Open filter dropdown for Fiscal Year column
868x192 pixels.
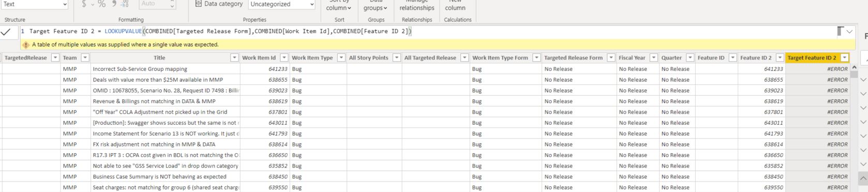click(x=653, y=58)
